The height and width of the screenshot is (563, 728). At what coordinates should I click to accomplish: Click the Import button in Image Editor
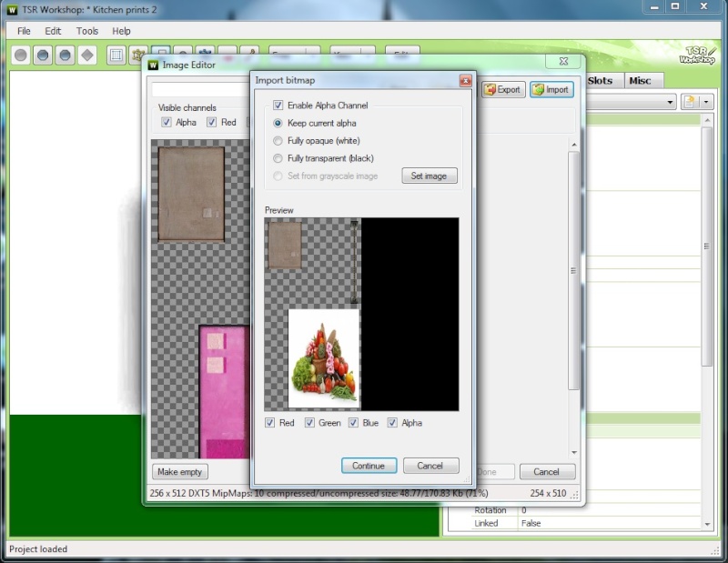click(x=551, y=89)
